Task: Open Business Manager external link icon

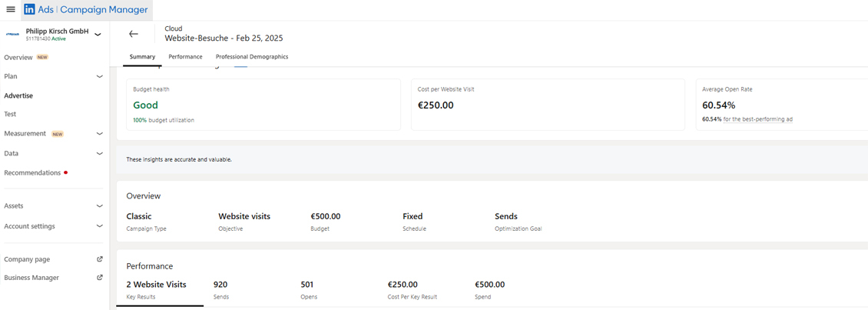Action: pyautogui.click(x=99, y=278)
